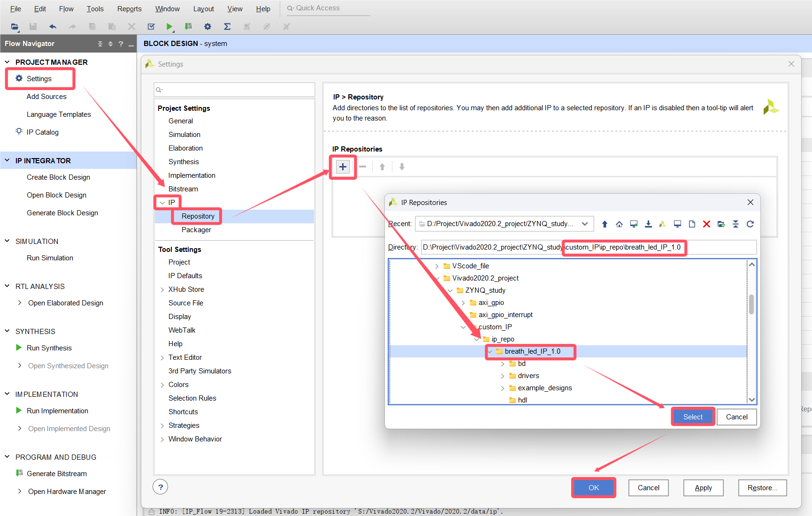Click the Settings dialog help button
This screenshot has width=812, height=516.
pyautogui.click(x=161, y=487)
